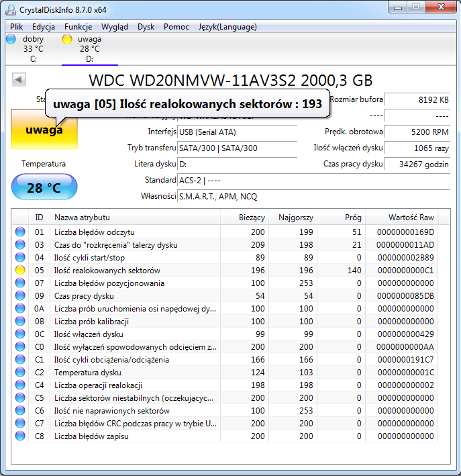Open the Dysk menu
The height and width of the screenshot is (476, 461).
pos(146,27)
